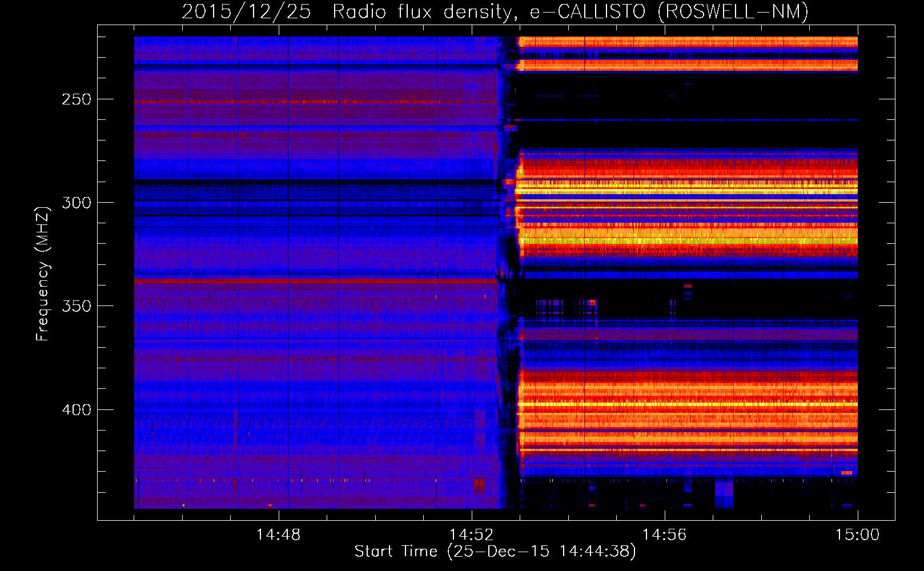Click the 300 frequency tick label
The width and height of the screenshot is (924, 571).
(x=77, y=203)
